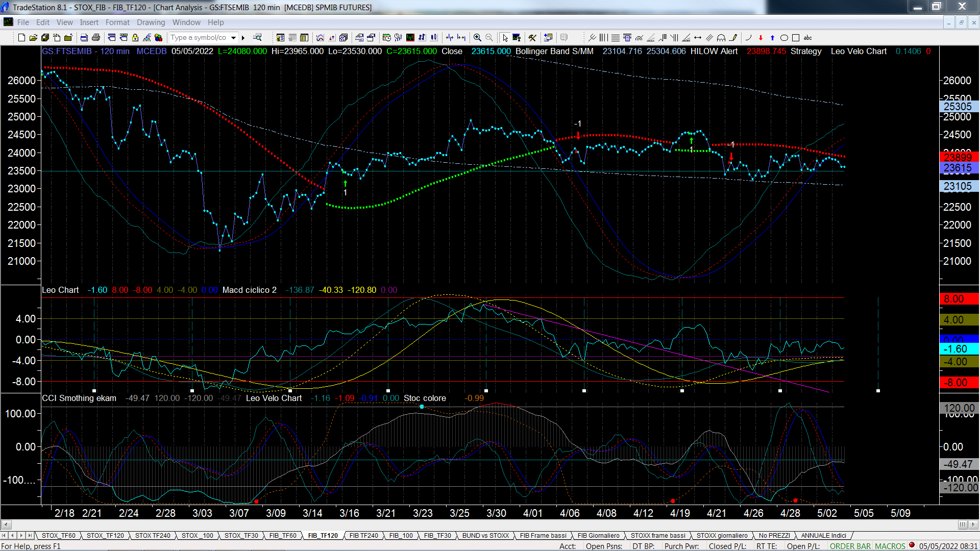Click the symbol lookup magnifier icon
Image resolution: width=980 pixels, height=551 pixels.
tap(257, 37)
